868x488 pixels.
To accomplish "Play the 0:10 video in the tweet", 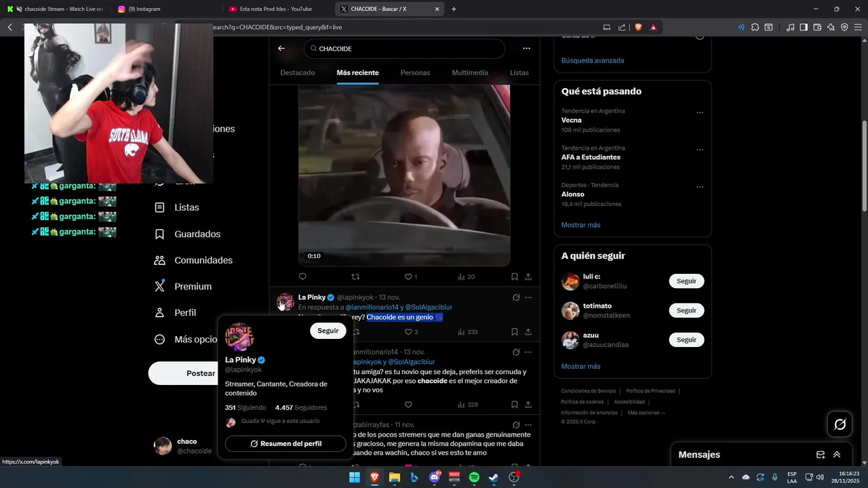I will [x=404, y=176].
